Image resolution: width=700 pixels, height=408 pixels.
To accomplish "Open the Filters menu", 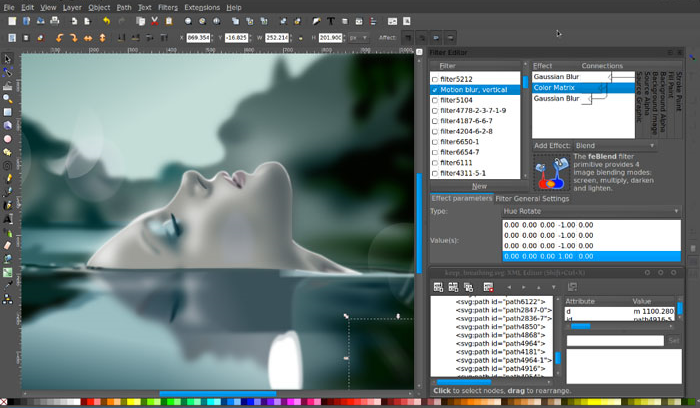I will click(x=167, y=7).
